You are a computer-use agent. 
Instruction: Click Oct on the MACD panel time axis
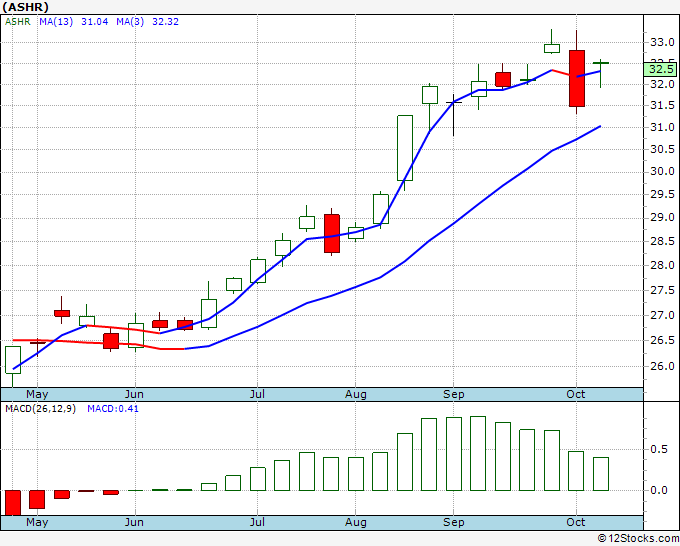tap(576, 522)
